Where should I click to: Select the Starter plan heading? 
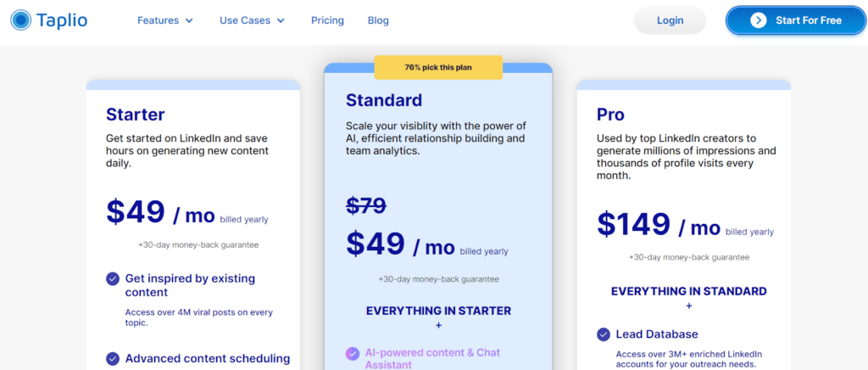(135, 114)
